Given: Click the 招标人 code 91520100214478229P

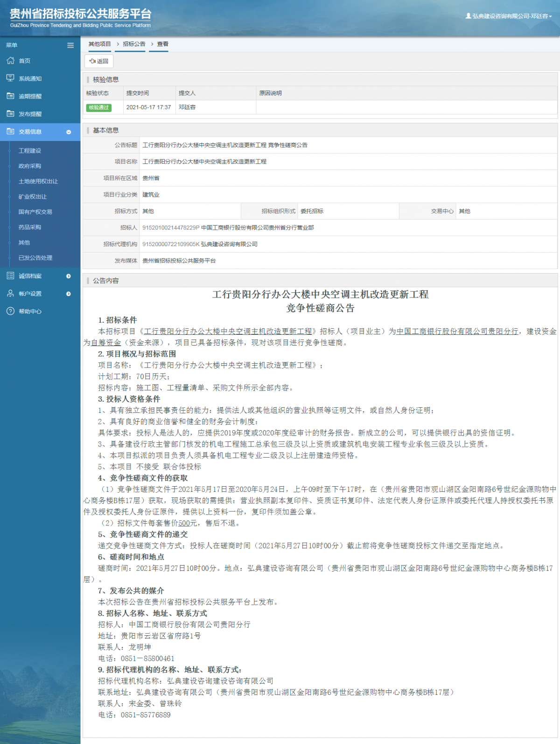Looking at the screenshot, I should (171, 228).
